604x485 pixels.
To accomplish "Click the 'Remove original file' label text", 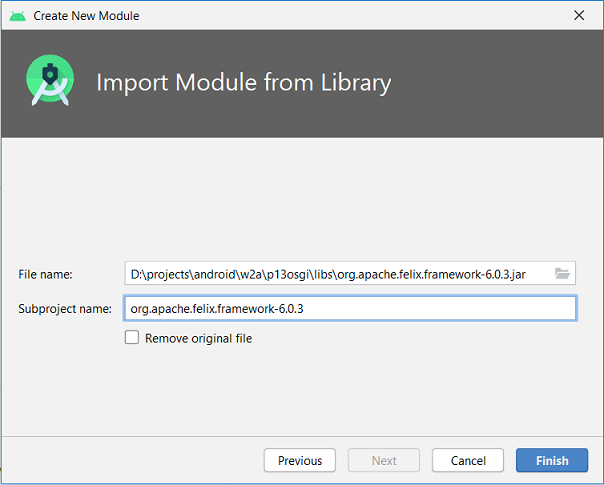I will [198, 338].
